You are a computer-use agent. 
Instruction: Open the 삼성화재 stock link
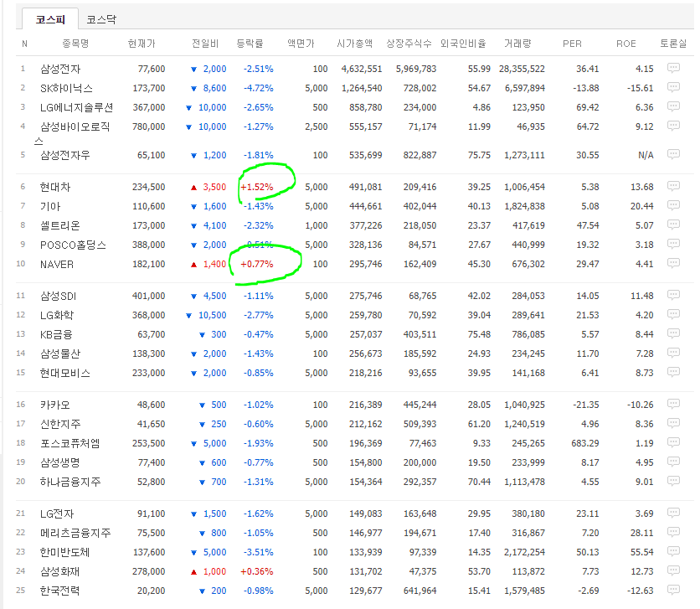point(60,571)
